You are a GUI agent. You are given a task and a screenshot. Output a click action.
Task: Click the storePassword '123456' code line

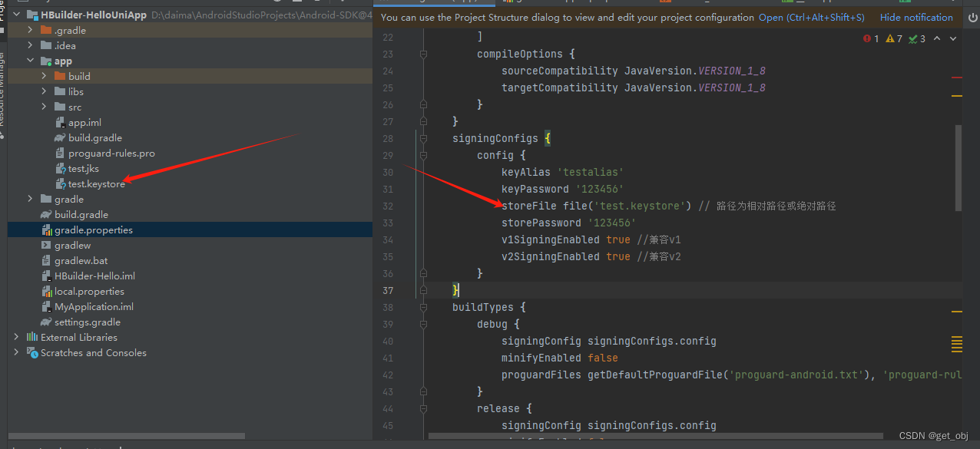569,223
